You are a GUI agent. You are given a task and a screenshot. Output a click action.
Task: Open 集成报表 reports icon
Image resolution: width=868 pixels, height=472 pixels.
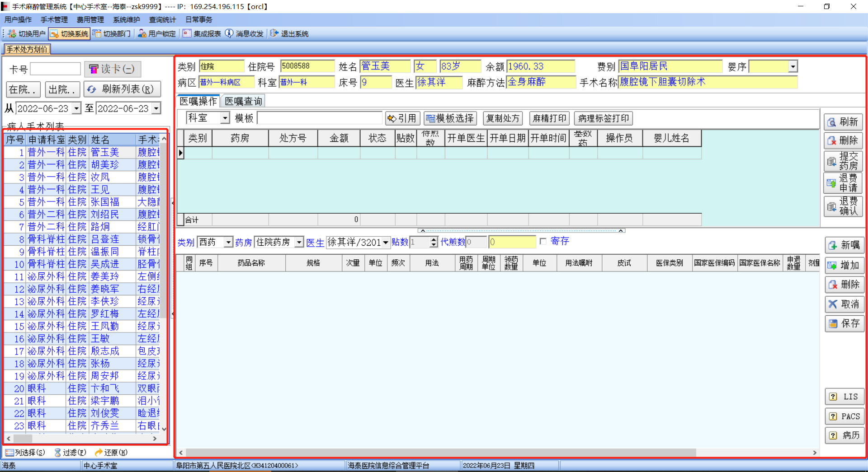pos(187,34)
